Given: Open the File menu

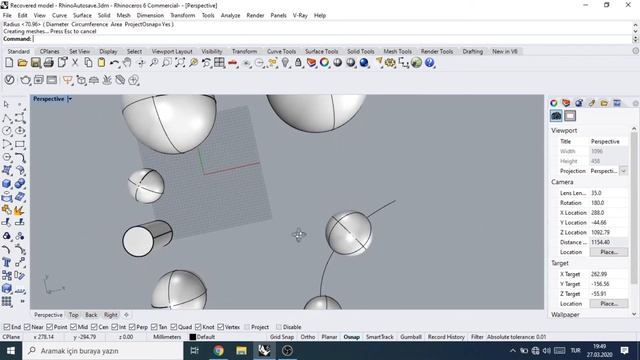Looking at the screenshot, I should pos(7,16).
